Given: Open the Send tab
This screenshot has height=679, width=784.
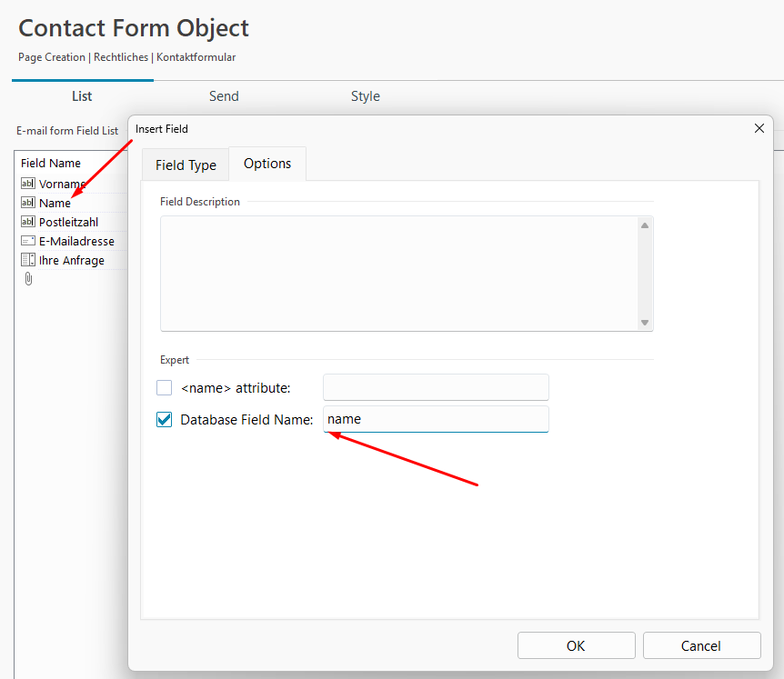Looking at the screenshot, I should coord(224,96).
